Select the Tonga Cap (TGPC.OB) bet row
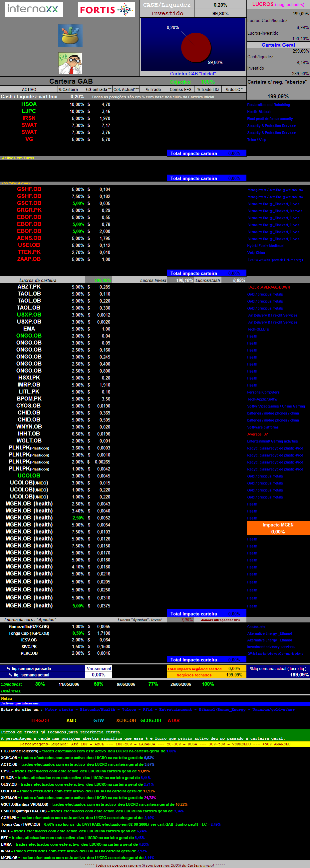This screenshot has height=868, width=310. point(29,633)
